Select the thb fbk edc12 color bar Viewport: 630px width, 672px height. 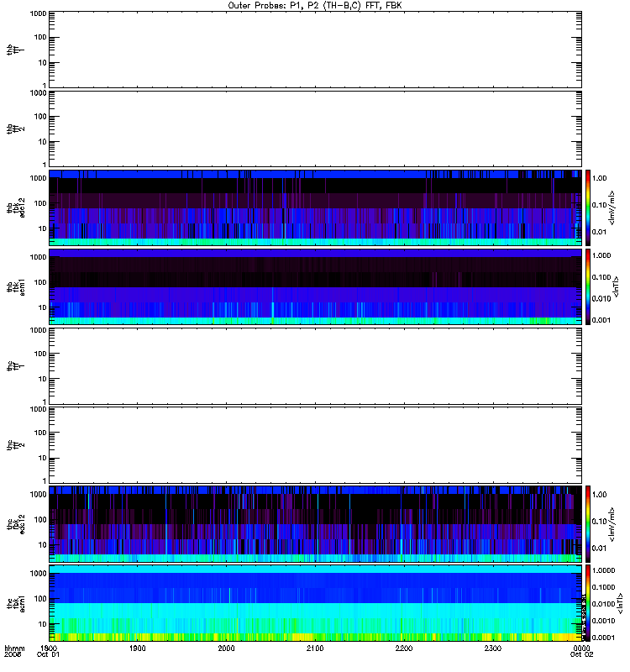(x=588, y=207)
